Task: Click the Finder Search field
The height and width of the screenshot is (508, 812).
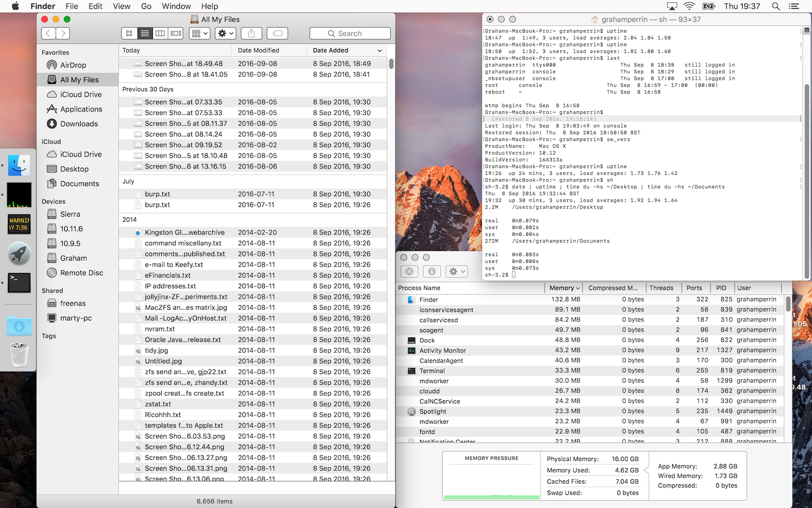Action: [x=350, y=33]
